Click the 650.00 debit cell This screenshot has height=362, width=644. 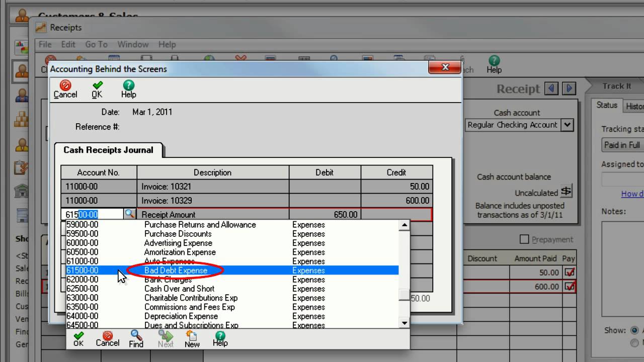point(325,214)
